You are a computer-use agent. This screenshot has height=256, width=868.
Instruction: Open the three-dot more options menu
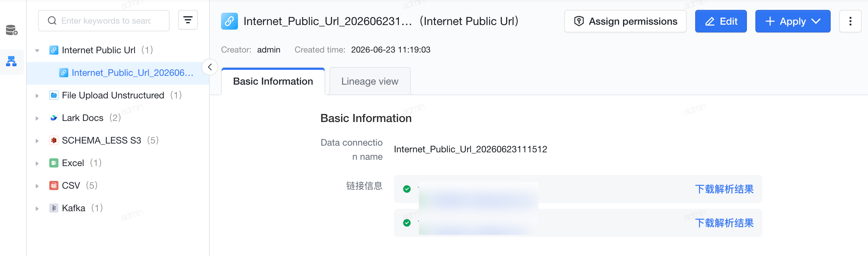coord(850,21)
